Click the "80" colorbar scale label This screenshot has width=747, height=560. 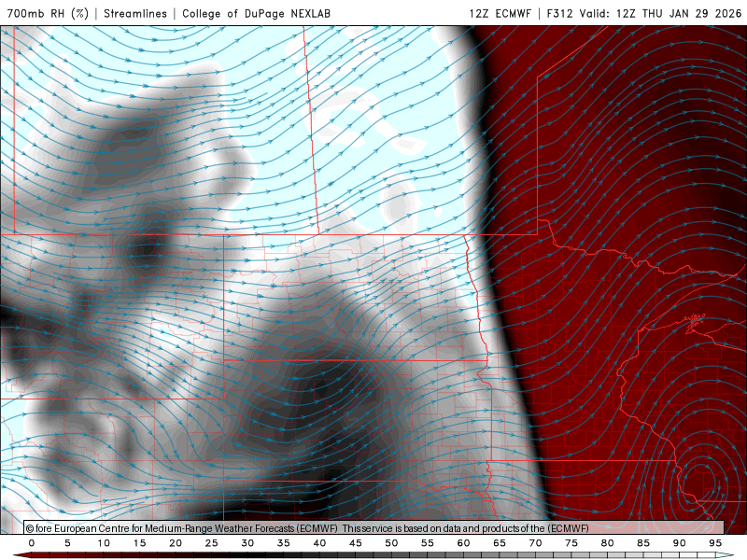coord(608,543)
